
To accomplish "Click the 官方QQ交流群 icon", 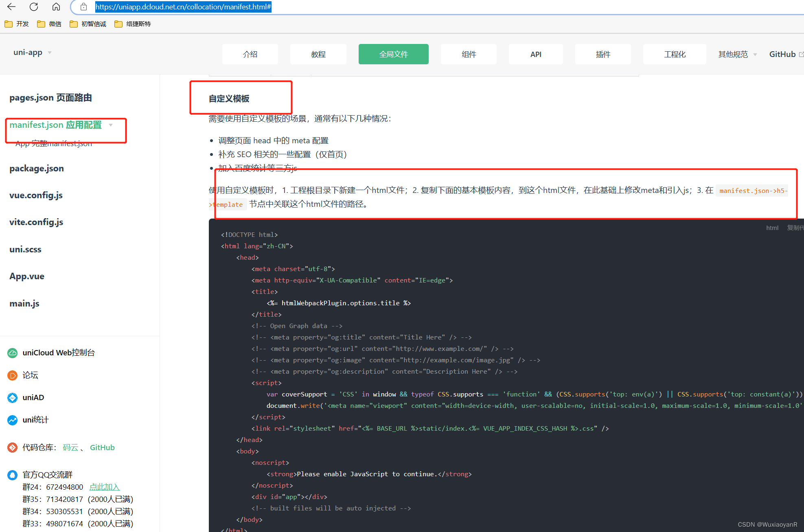I will click(12, 475).
